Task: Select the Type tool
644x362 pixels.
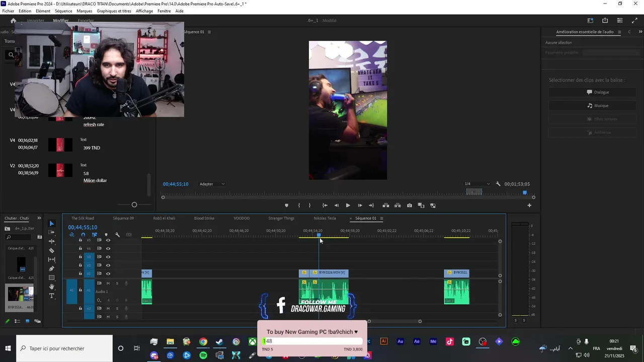Action: pyautogui.click(x=51, y=296)
